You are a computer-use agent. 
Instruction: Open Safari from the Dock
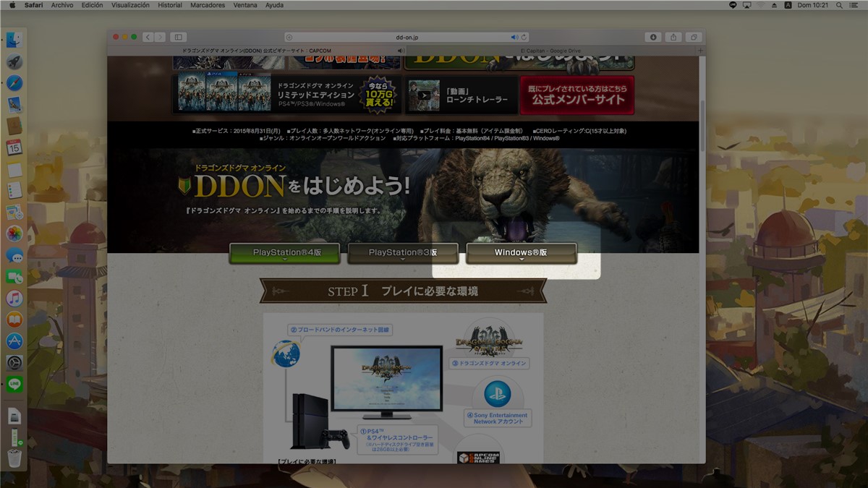point(14,83)
